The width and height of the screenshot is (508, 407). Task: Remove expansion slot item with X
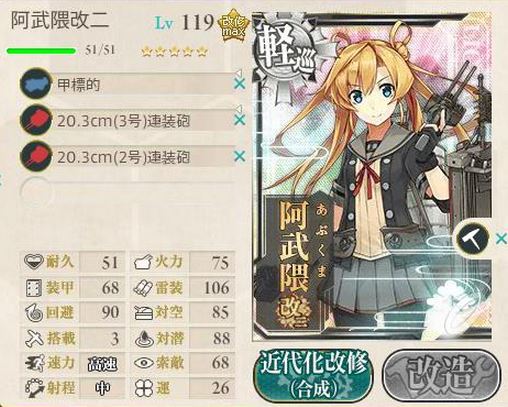(501, 239)
